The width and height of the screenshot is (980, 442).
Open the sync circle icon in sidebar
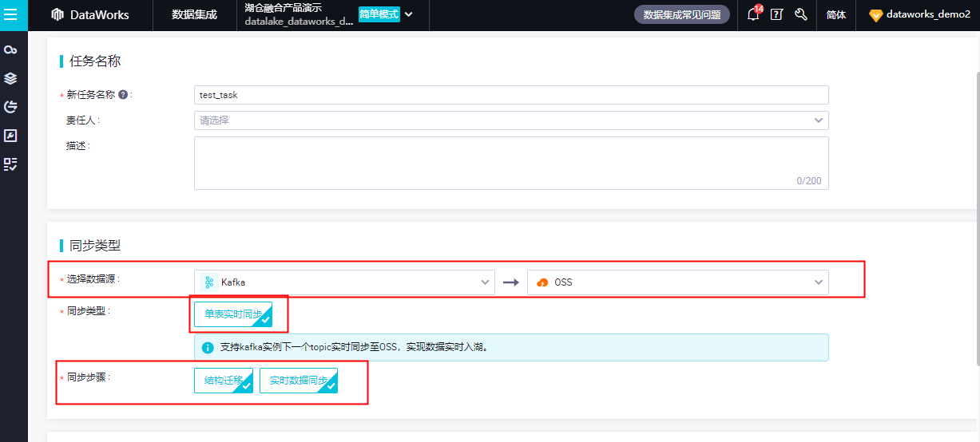click(10, 107)
